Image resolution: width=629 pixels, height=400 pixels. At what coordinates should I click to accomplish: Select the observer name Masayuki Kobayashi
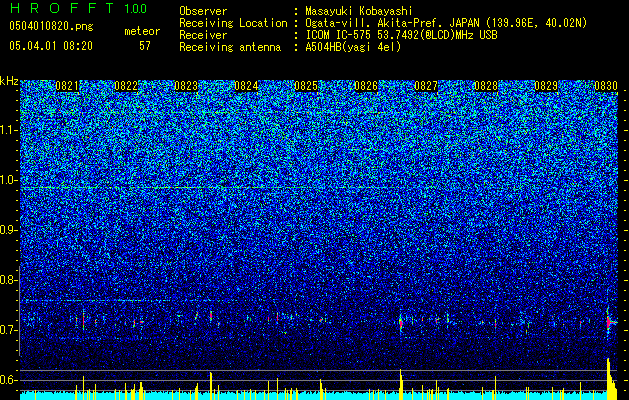359,12
